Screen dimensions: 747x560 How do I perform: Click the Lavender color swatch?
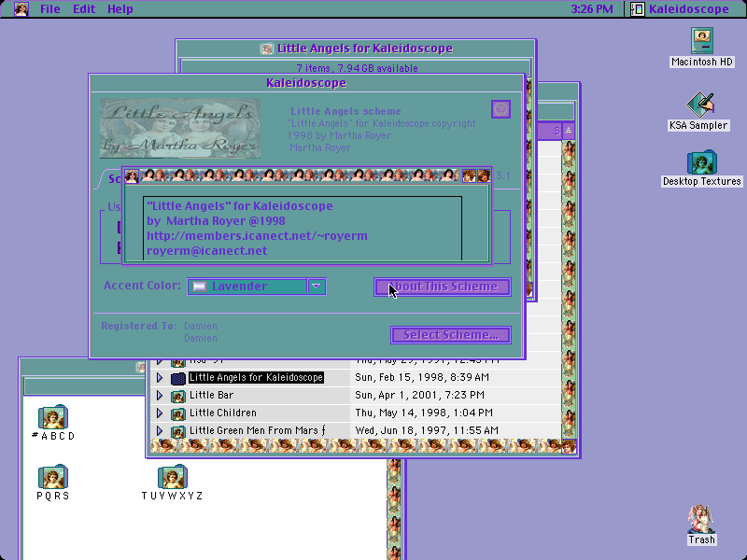click(199, 287)
